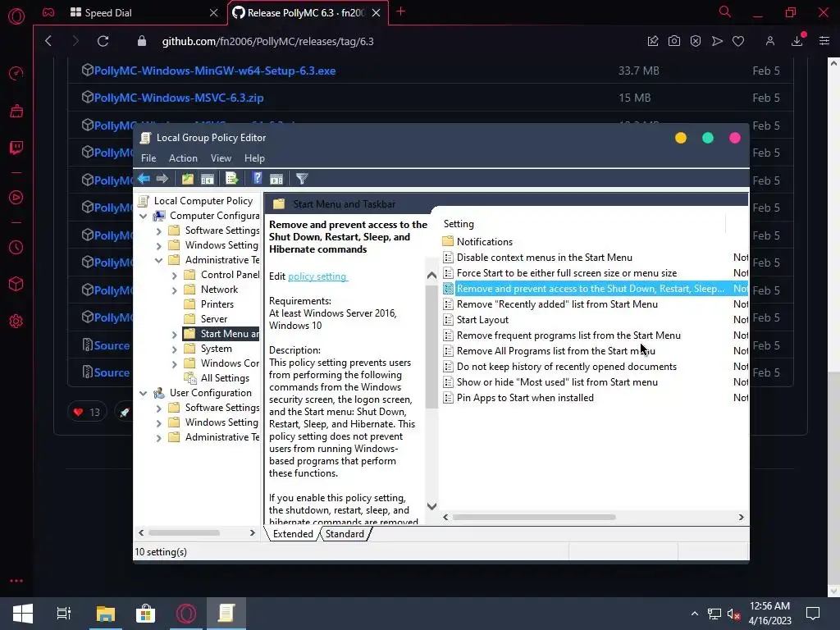
Task: Toggle the Show/Hide Action Pane icon
Action: 276,179
